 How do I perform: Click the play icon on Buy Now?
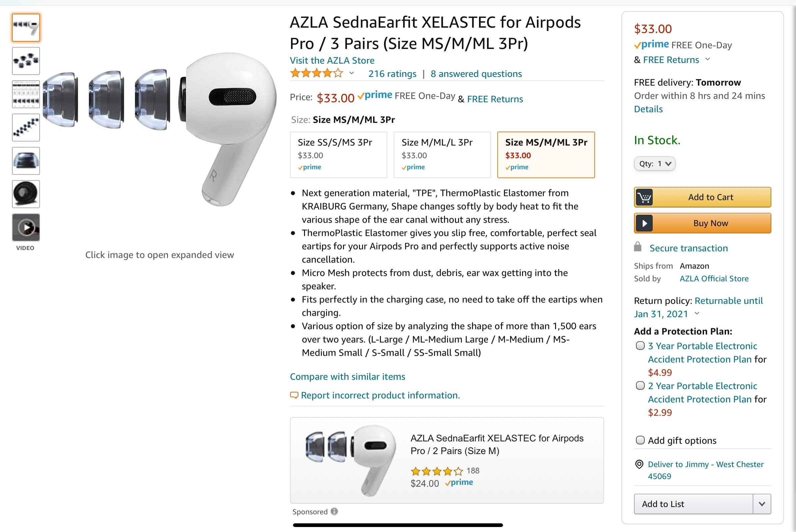pyautogui.click(x=644, y=223)
